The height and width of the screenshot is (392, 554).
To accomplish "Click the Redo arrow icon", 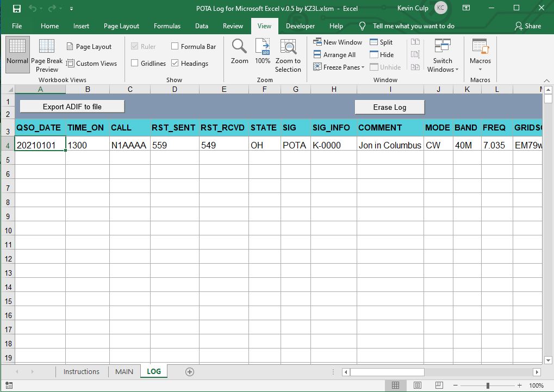I will (52, 8).
